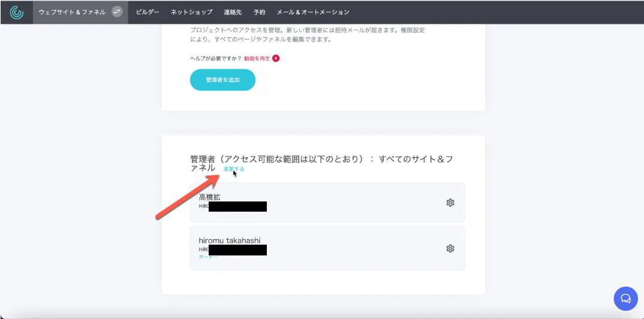644x319 pixels.
Task: Select the hiromu takahashi administrator name
Action: point(230,240)
